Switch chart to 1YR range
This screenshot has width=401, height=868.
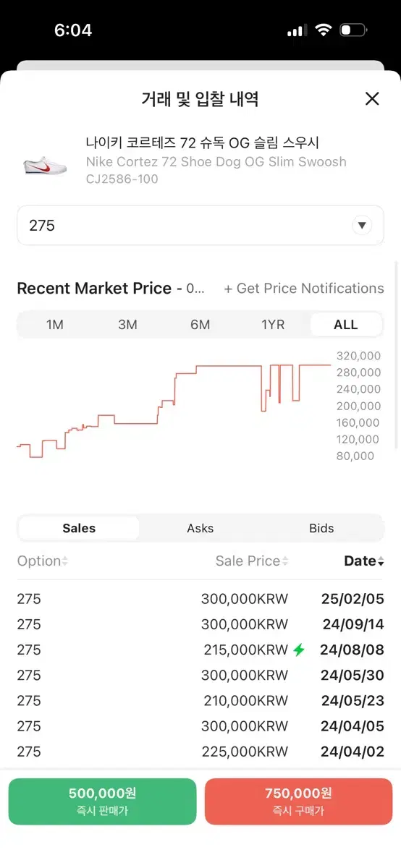pos(273,325)
